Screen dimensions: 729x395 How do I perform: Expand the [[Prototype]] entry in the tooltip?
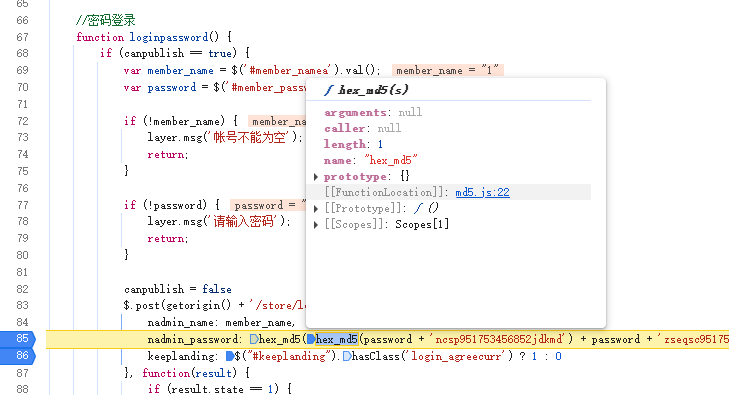(x=316, y=209)
